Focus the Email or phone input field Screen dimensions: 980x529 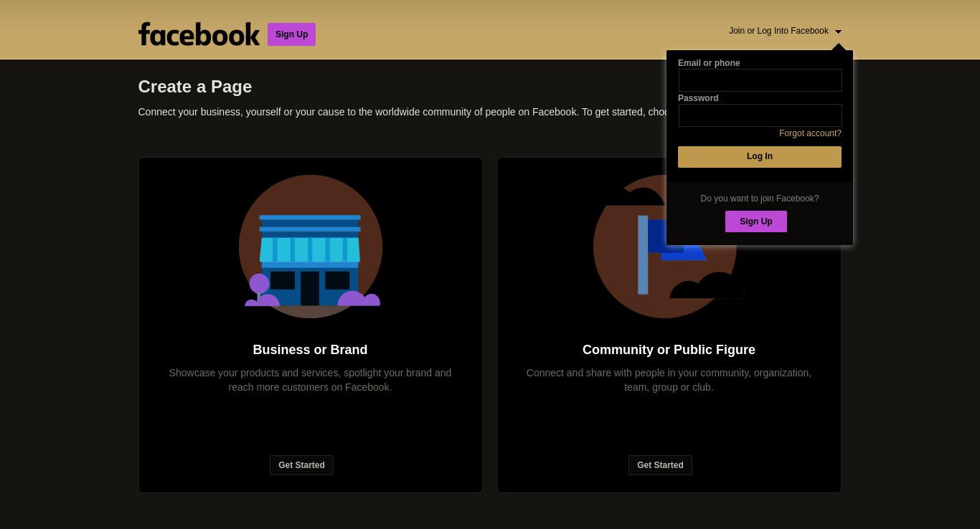pyautogui.click(x=760, y=80)
